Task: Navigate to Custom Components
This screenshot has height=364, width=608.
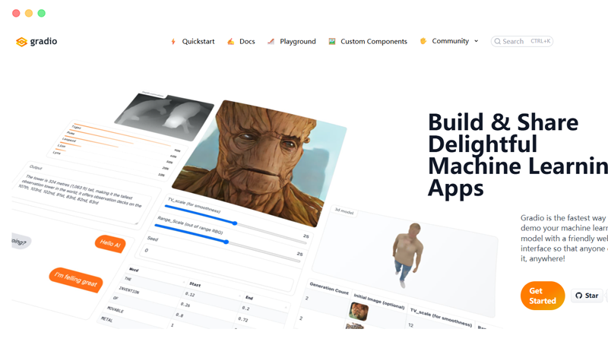Action: pyautogui.click(x=374, y=42)
